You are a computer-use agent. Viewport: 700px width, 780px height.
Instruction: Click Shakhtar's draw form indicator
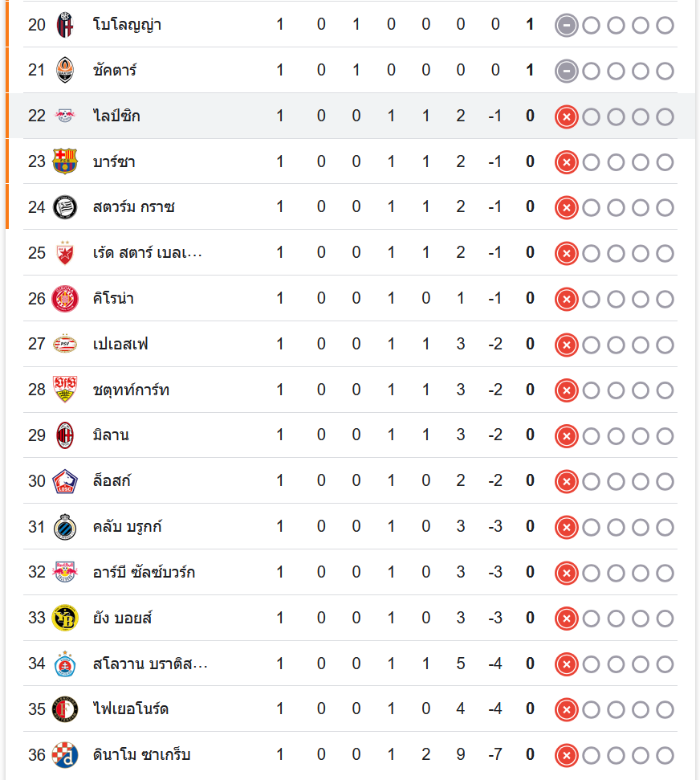coord(566,71)
